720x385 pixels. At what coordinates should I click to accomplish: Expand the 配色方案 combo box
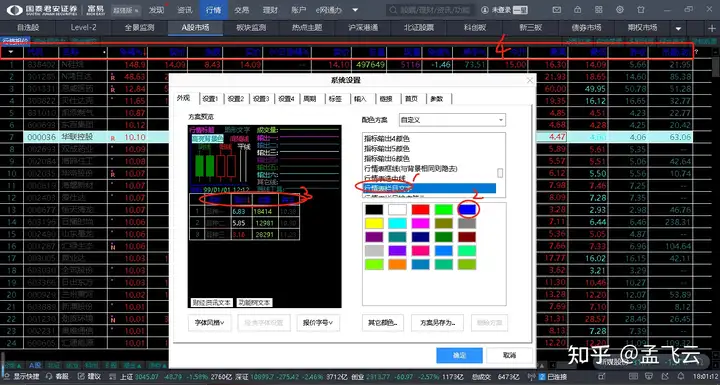[x=452, y=120]
